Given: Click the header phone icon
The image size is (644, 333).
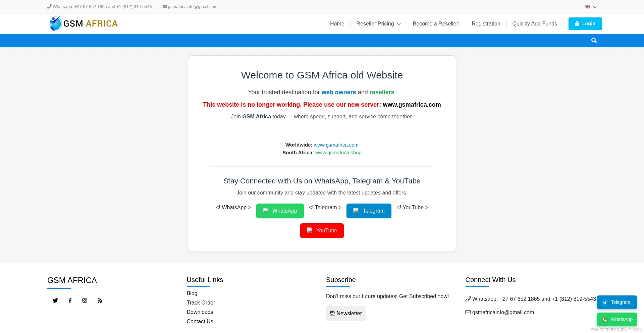Looking at the screenshot, I should tap(49, 6).
